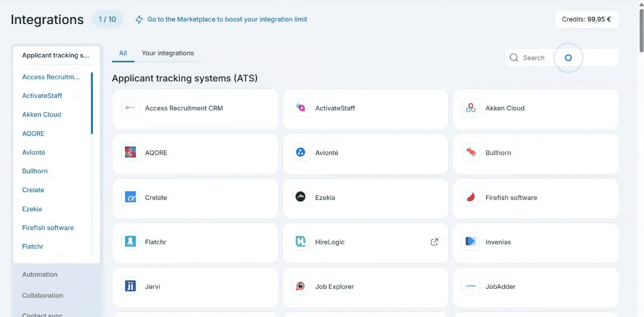Click the AQORE logo icon
Screen dimensions: 644x317
click(131, 152)
